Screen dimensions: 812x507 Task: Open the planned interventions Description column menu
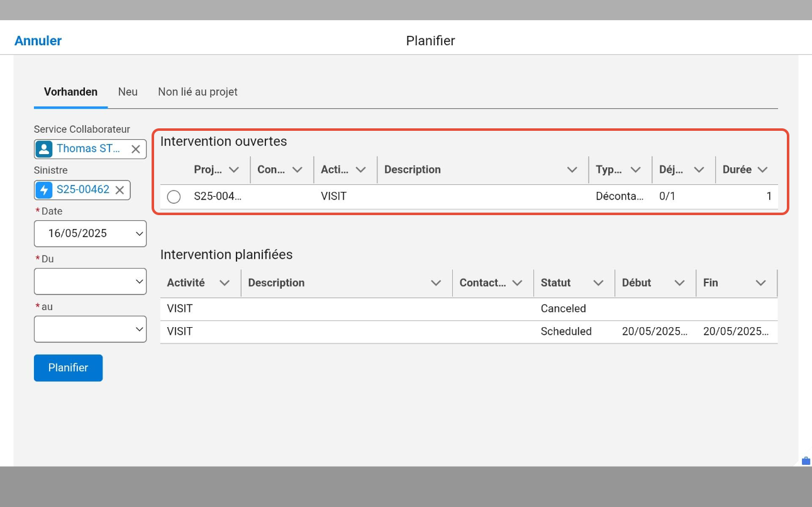[x=436, y=283]
